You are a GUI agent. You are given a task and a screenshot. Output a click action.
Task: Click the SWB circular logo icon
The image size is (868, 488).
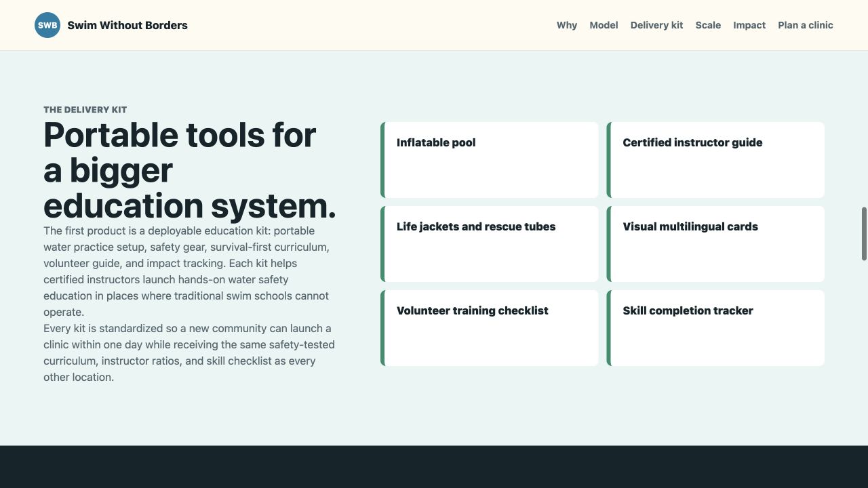pyautogui.click(x=47, y=25)
